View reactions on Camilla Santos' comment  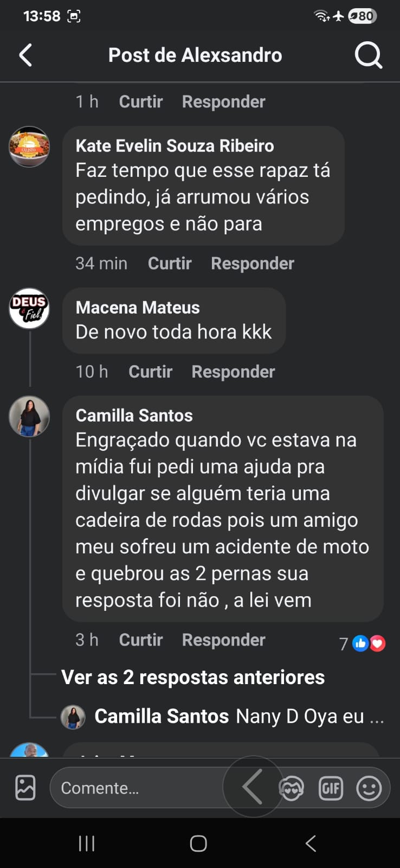363,643
